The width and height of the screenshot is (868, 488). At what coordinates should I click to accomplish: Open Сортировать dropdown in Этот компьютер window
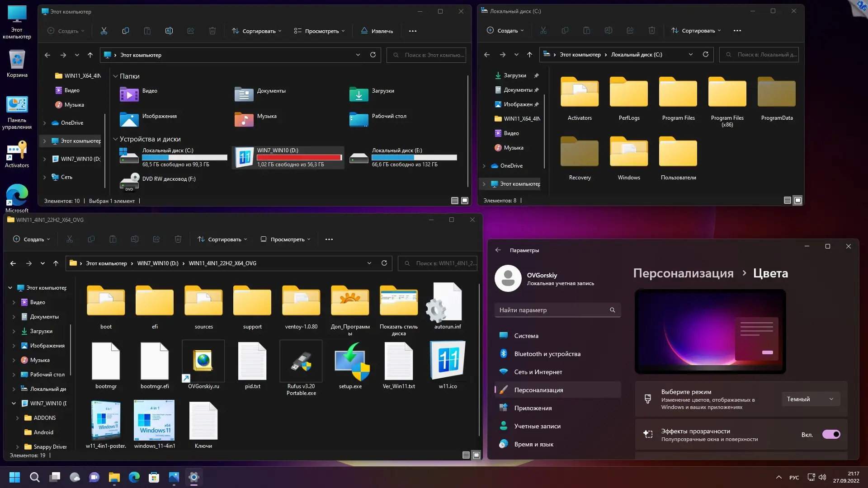pyautogui.click(x=256, y=31)
